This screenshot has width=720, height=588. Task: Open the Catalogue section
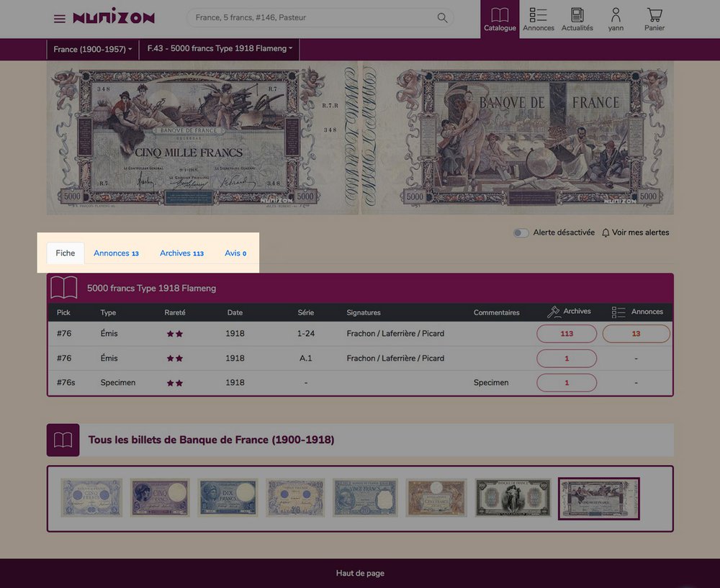click(x=500, y=19)
